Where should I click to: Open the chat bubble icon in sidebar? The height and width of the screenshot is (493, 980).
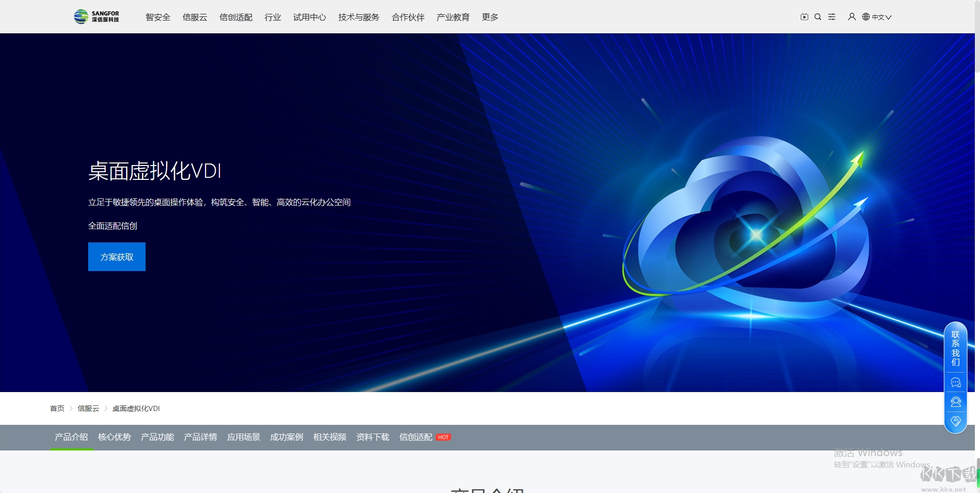click(955, 383)
